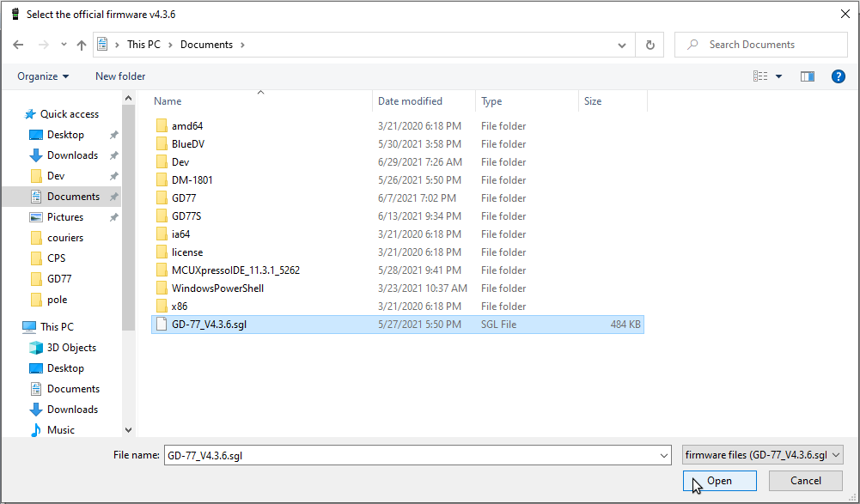
Task: Select the GD-77_V4.3.6.sgl file
Action: point(209,325)
